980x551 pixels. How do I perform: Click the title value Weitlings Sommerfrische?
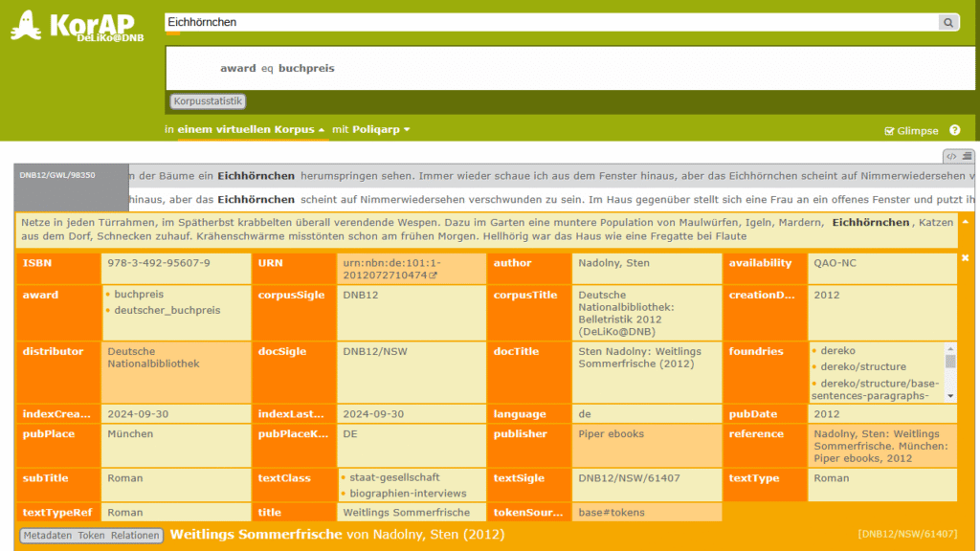click(x=406, y=513)
